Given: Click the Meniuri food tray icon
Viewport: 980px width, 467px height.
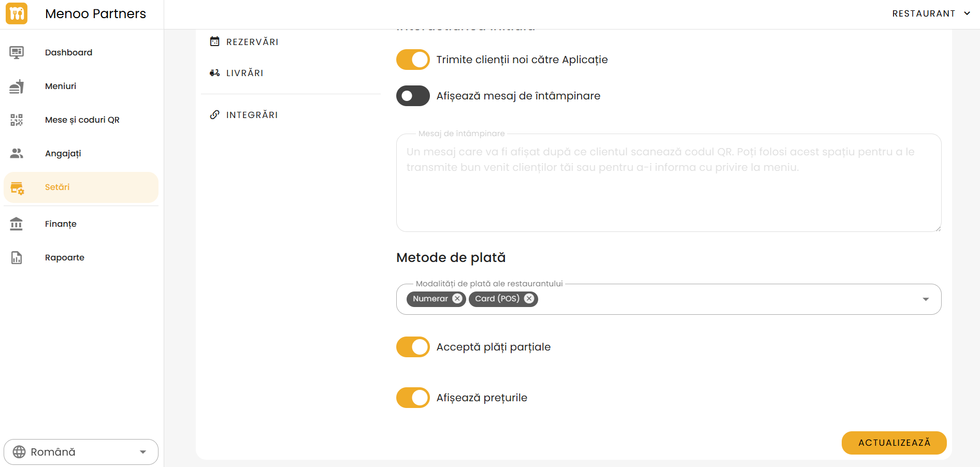Looking at the screenshot, I should coord(17,86).
